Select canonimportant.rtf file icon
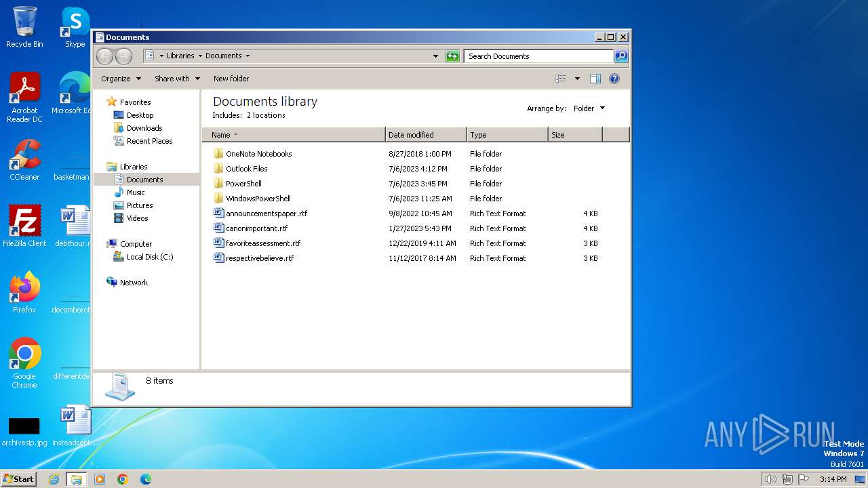This screenshot has height=488, width=868. click(218, 228)
